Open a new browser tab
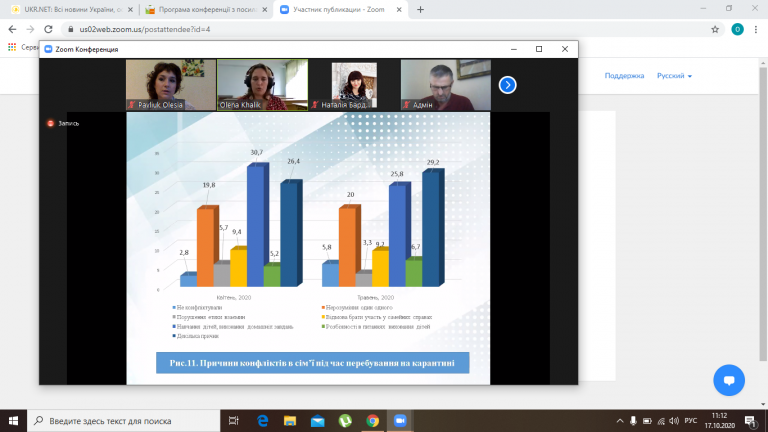The height and width of the screenshot is (432, 768). coord(420,9)
